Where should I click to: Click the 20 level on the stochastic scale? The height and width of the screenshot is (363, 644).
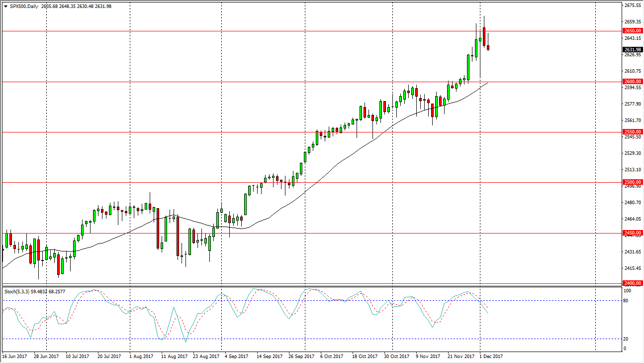626,339
